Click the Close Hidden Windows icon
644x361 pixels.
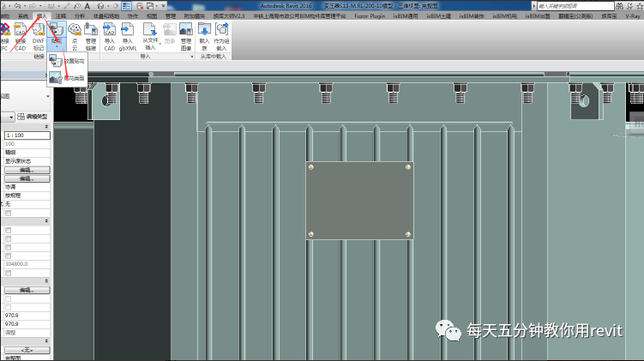pyautogui.click(x=140, y=6)
